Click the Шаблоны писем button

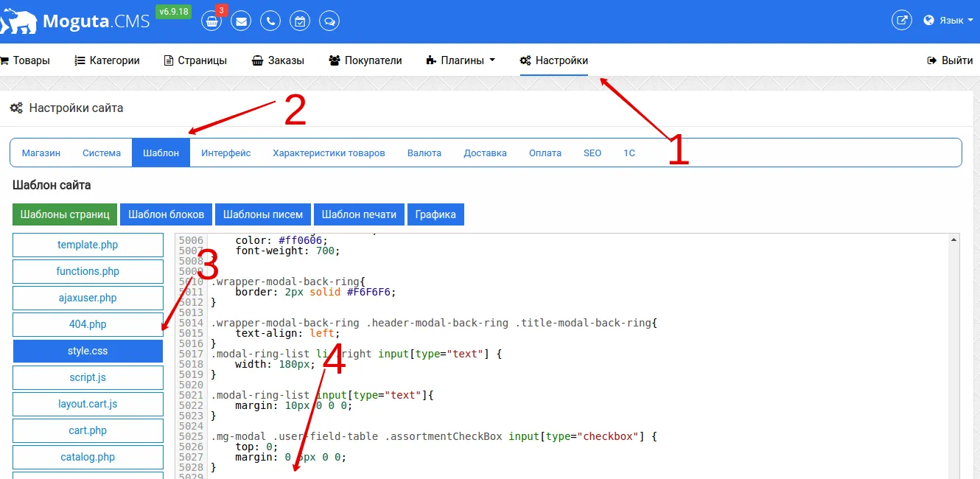pyautogui.click(x=263, y=214)
